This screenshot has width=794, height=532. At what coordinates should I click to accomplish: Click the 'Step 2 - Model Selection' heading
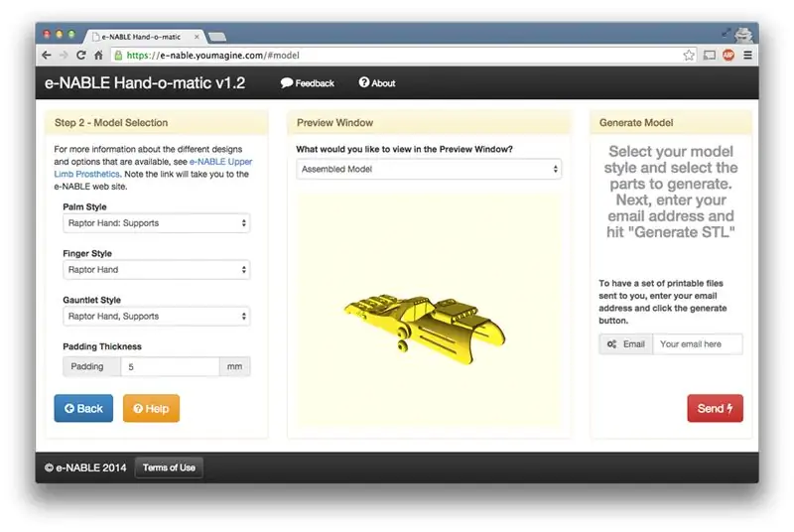[111, 122]
